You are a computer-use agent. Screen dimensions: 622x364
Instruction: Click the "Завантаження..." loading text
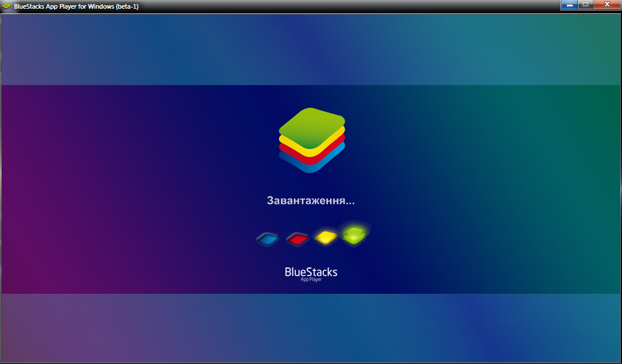tap(310, 201)
